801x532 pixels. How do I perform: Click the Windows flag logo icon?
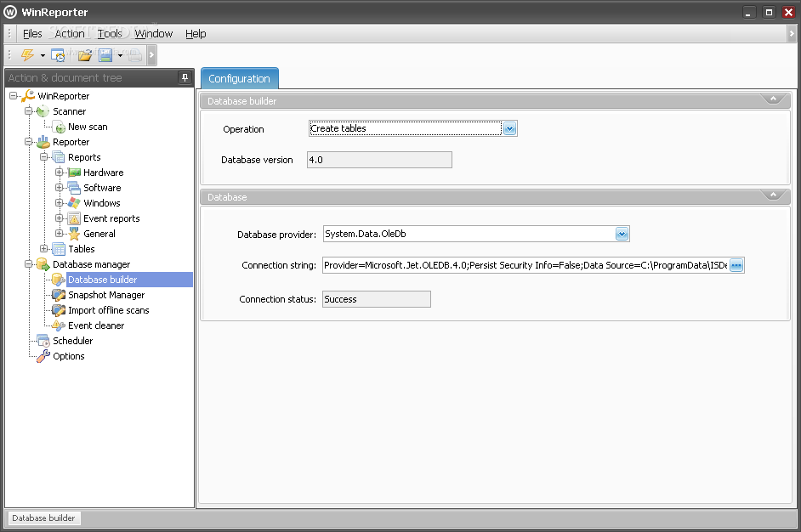pos(74,203)
